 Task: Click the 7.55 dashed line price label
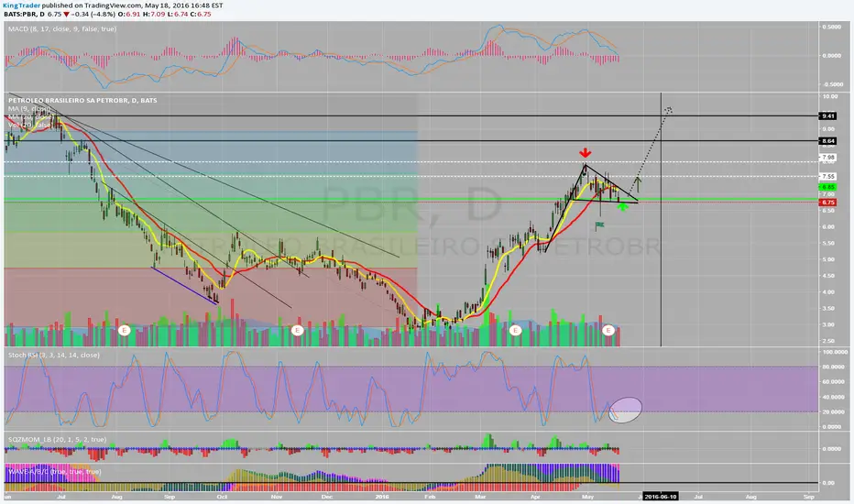click(827, 177)
